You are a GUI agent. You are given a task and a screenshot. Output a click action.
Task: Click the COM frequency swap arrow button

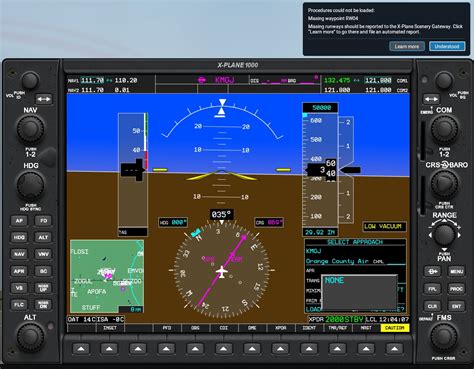pos(431,99)
